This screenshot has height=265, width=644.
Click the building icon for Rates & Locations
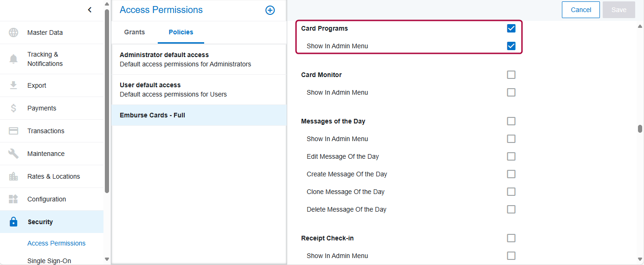click(x=13, y=176)
